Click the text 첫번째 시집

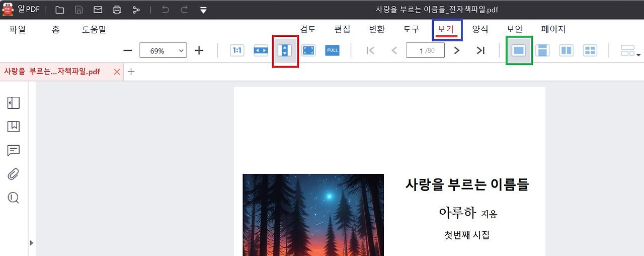click(x=467, y=235)
